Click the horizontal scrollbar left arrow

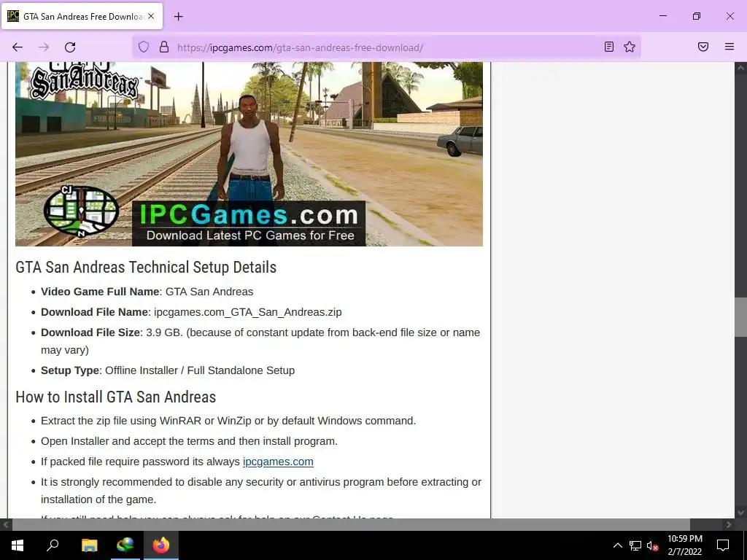6,525
